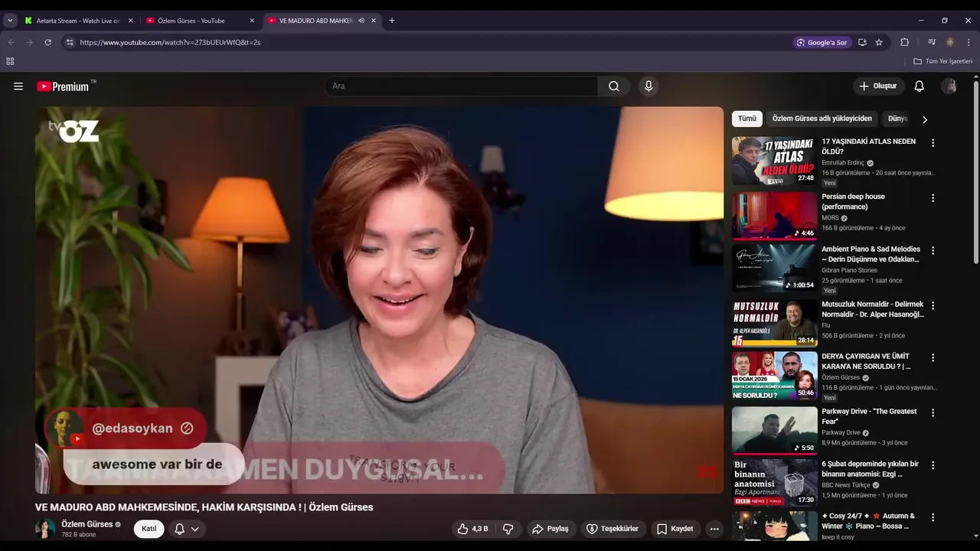Open media control icon in toolbar

932,42
